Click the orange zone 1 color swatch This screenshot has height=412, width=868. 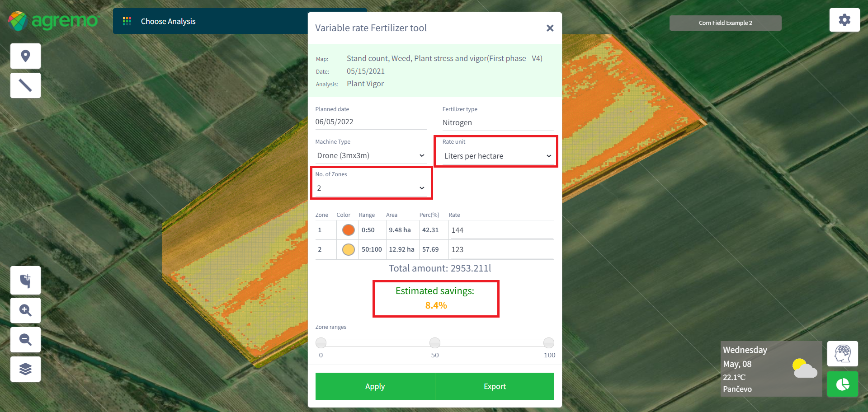click(348, 230)
